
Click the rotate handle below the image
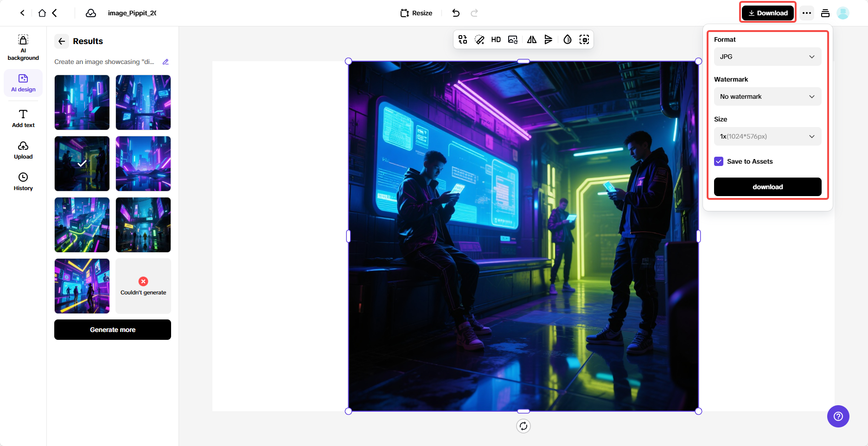click(523, 426)
